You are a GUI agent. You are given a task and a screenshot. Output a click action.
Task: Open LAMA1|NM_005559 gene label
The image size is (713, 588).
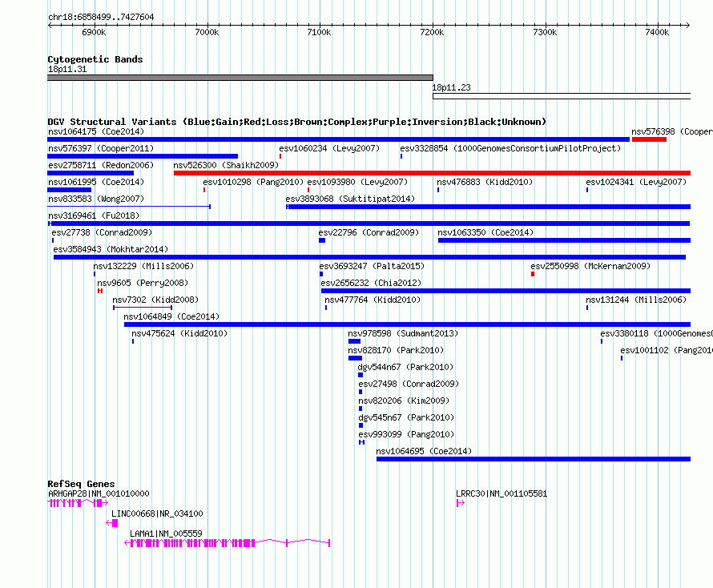click(x=166, y=534)
